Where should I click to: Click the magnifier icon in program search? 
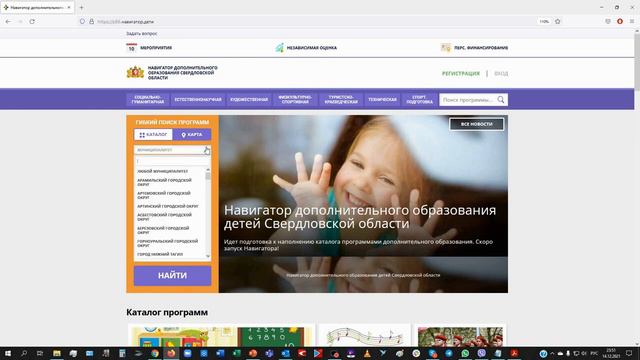pos(501,100)
